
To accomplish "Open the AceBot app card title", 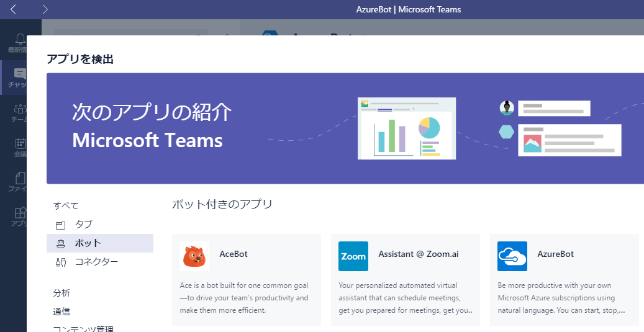I will click(x=234, y=254).
